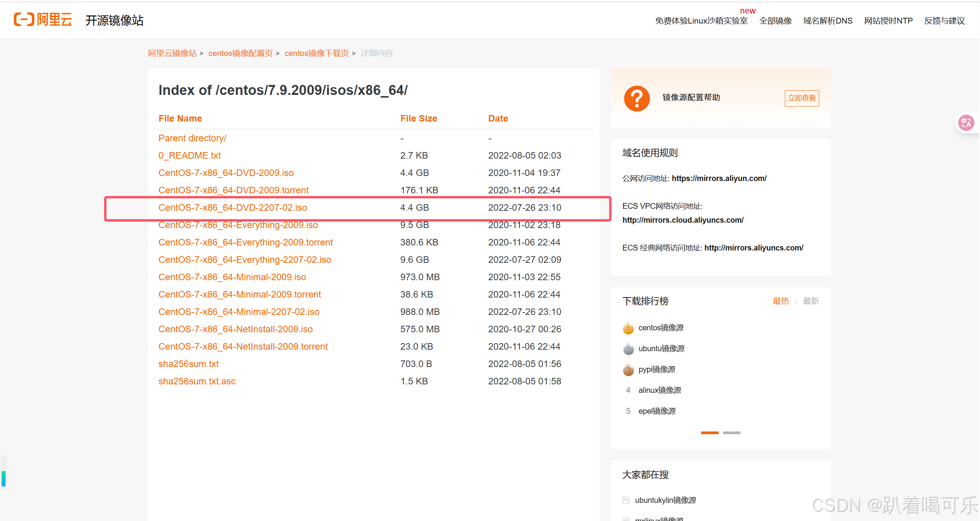Click the gold rank 1 medal icon
This screenshot has width=980, height=521.
click(628, 328)
